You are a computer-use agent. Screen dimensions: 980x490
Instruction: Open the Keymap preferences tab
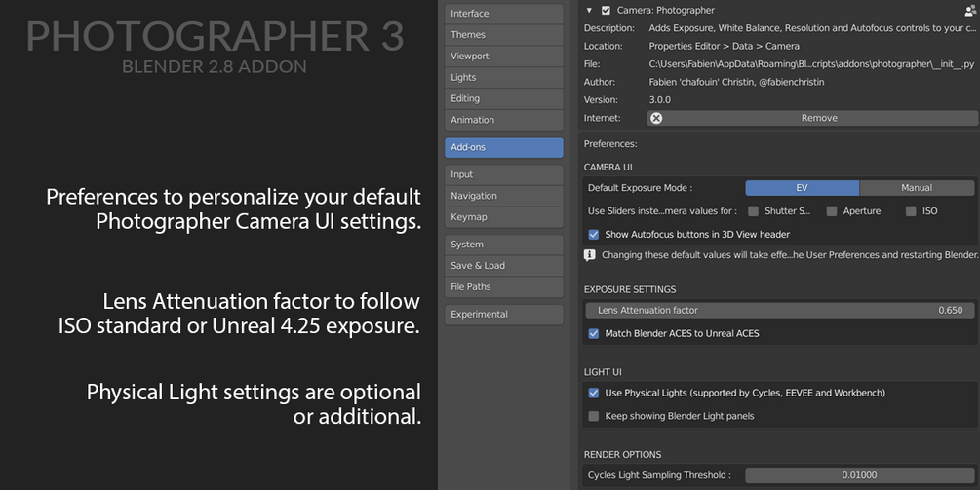click(x=504, y=217)
